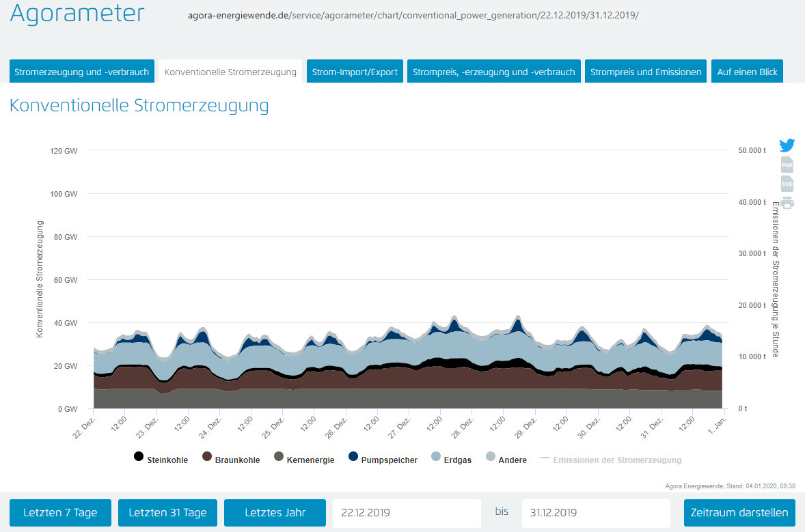Go to Auf einen Blick tab
The image size is (805, 532).
pos(747,72)
